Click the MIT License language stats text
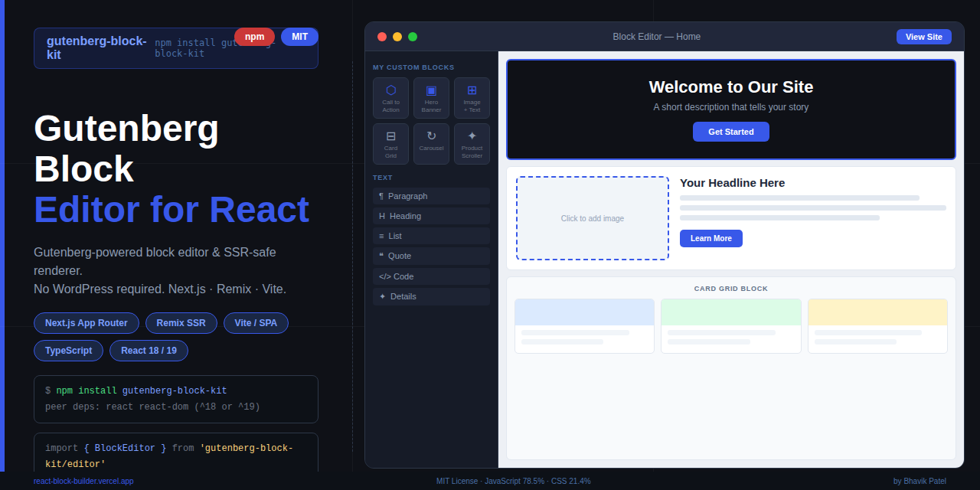The width and height of the screenshot is (980, 490). pos(514,481)
